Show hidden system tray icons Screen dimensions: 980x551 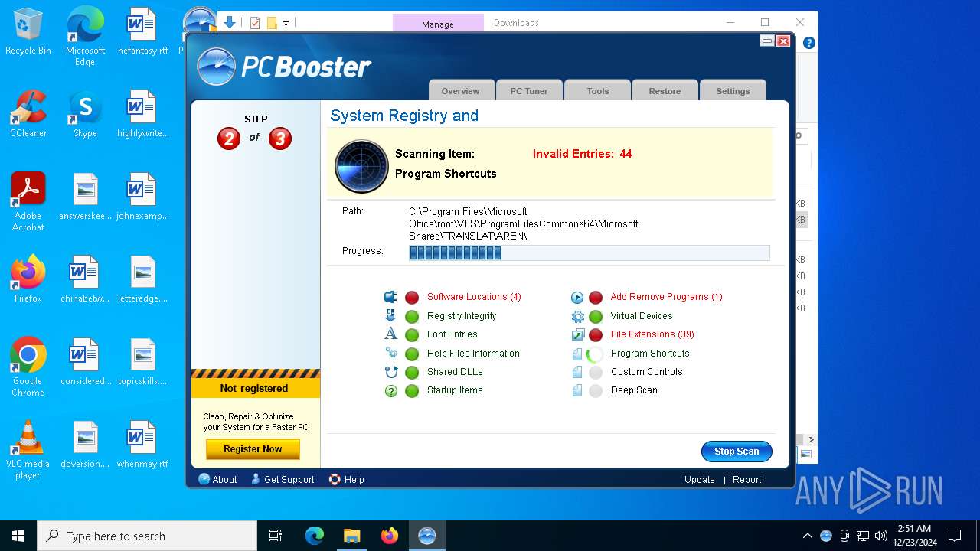807,536
